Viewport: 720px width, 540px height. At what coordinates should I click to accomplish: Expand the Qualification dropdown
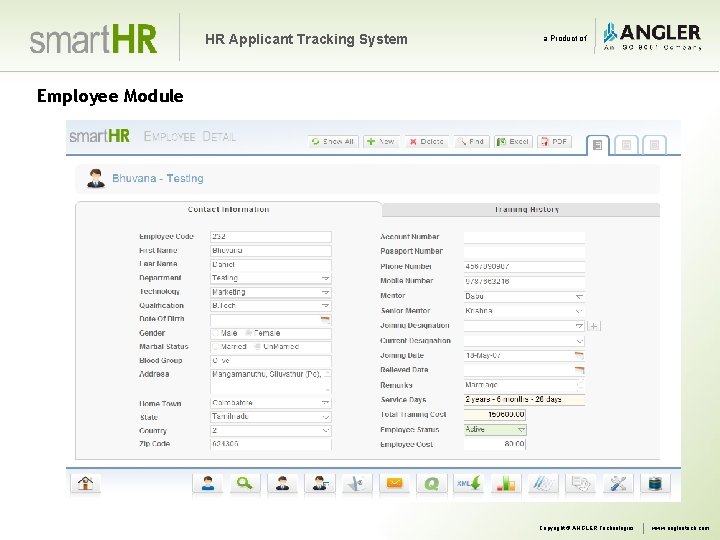[x=325, y=306]
